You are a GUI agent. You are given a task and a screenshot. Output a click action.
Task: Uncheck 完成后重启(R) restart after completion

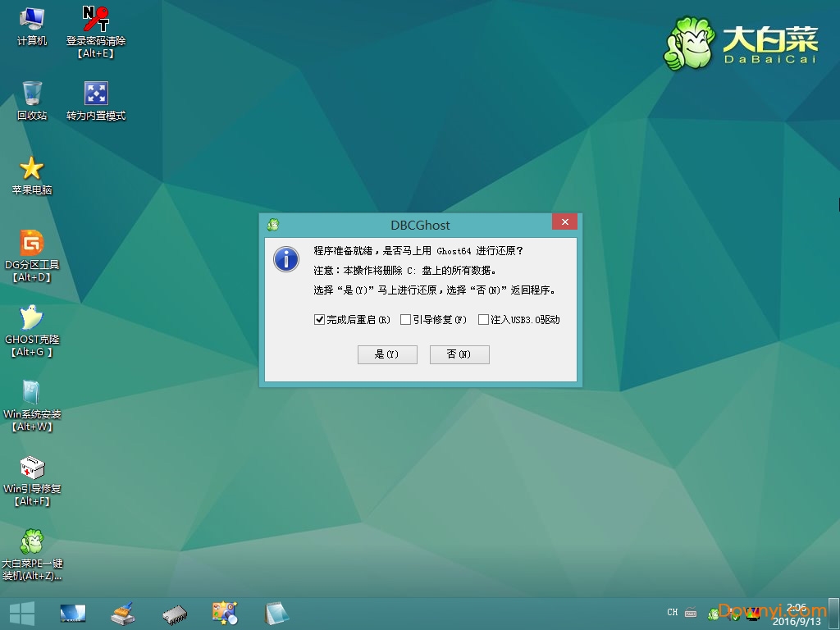tap(319, 319)
